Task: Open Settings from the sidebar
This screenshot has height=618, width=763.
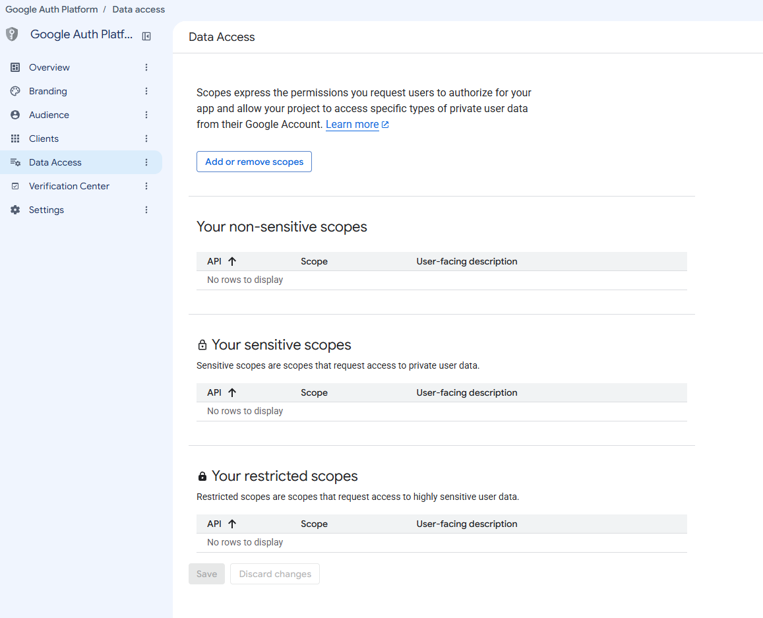Action: pyautogui.click(x=46, y=210)
